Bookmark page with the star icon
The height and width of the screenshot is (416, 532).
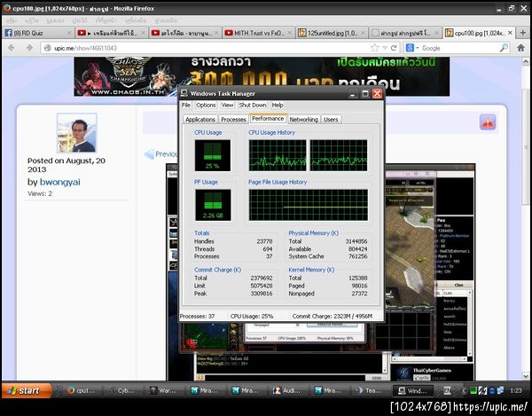374,48
